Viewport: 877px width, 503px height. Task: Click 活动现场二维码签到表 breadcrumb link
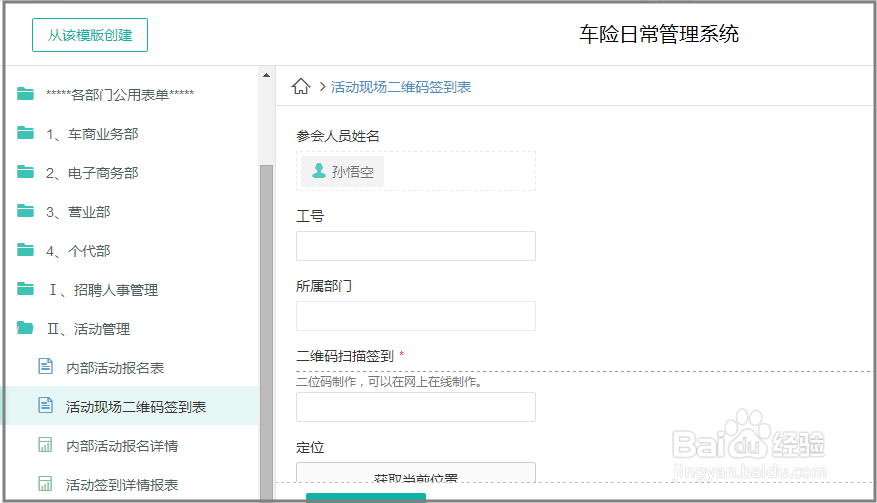click(x=401, y=87)
